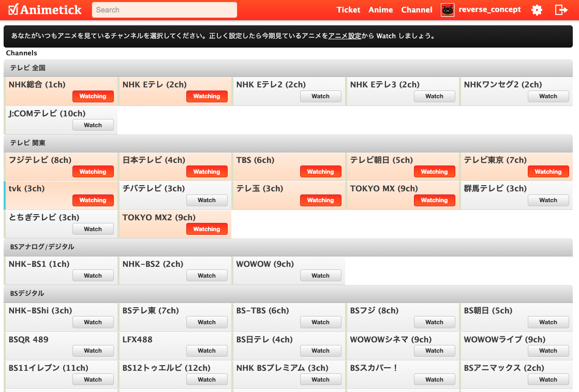Open settings via gear icon
This screenshot has width=579, height=392.
click(x=537, y=10)
